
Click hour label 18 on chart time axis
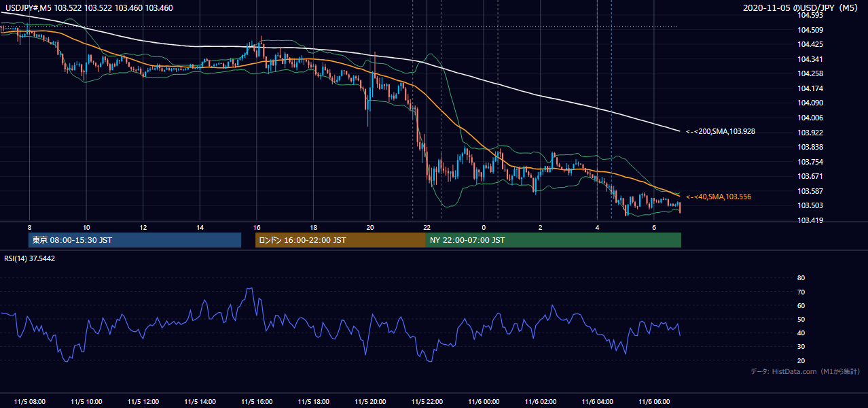[x=313, y=227]
